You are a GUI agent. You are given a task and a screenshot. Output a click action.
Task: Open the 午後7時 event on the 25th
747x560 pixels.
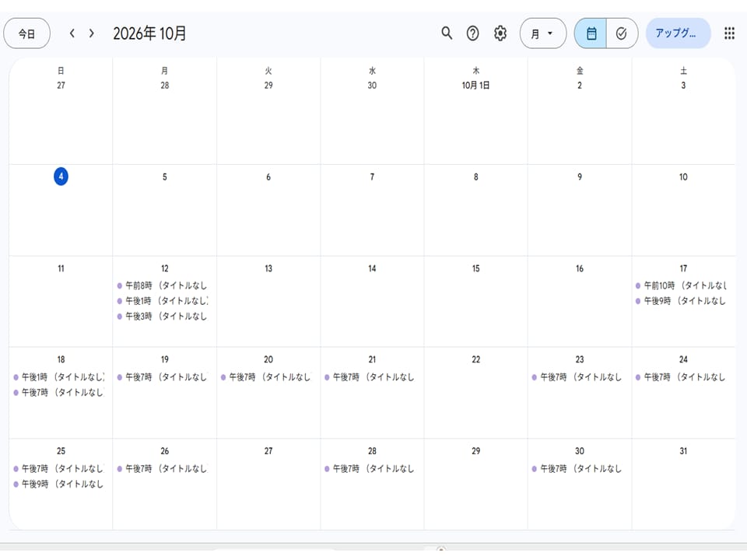coord(59,468)
